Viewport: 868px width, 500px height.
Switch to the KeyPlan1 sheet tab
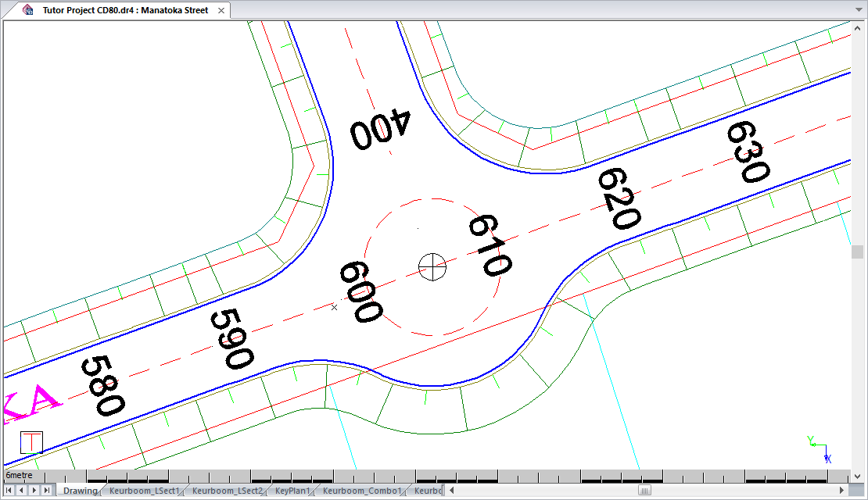pyautogui.click(x=292, y=491)
